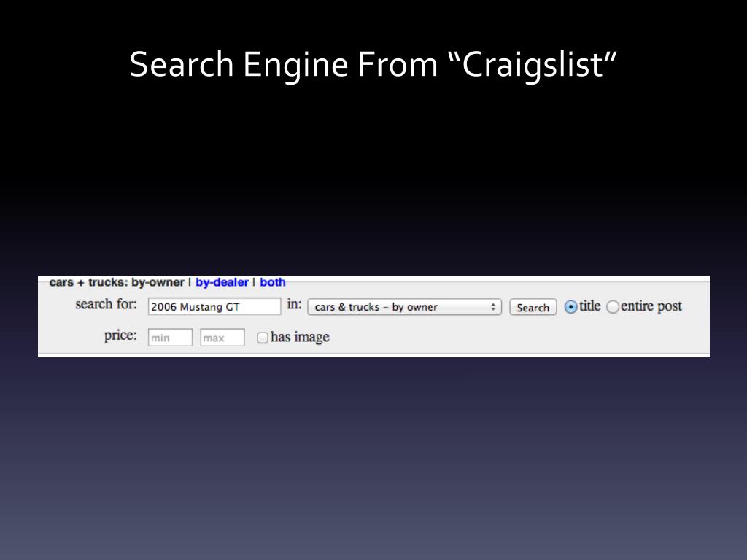
Task: Click the 'min' price field
Action: click(x=170, y=338)
